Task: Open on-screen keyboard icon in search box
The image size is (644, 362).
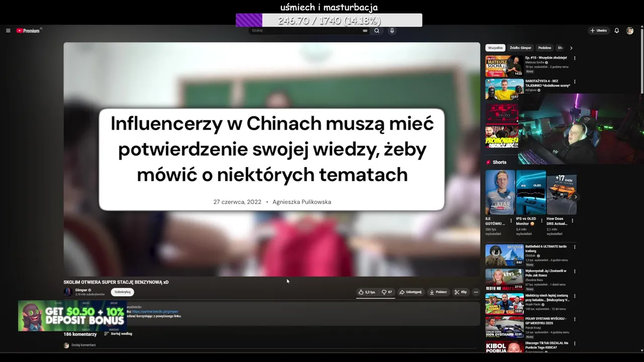Action: tap(365, 31)
